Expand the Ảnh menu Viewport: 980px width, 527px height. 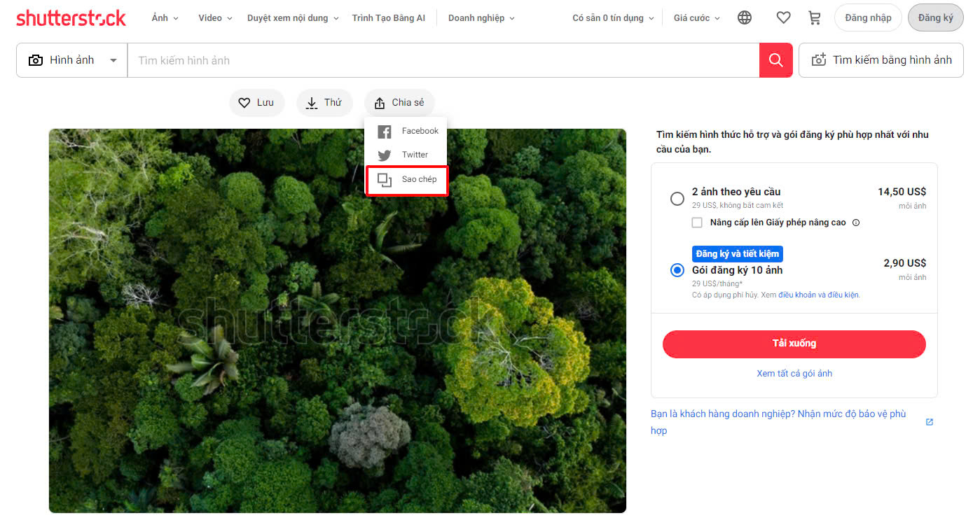pyautogui.click(x=165, y=18)
